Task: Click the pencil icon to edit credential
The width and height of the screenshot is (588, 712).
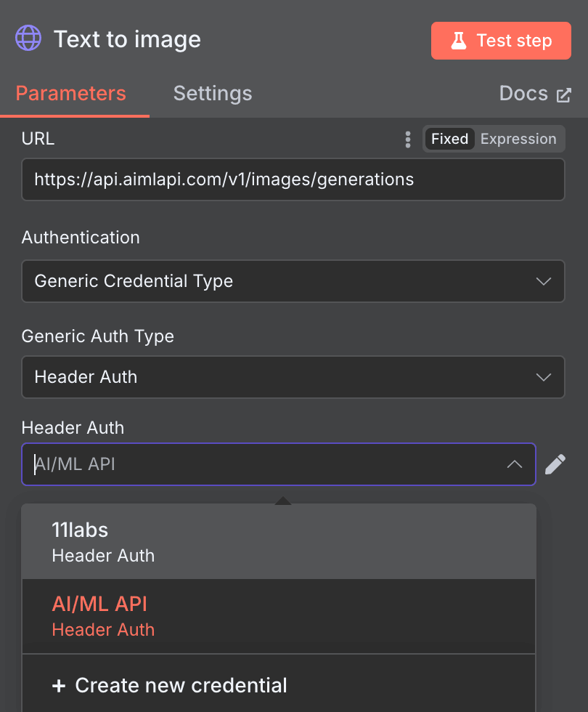Action: pos(555,464)
